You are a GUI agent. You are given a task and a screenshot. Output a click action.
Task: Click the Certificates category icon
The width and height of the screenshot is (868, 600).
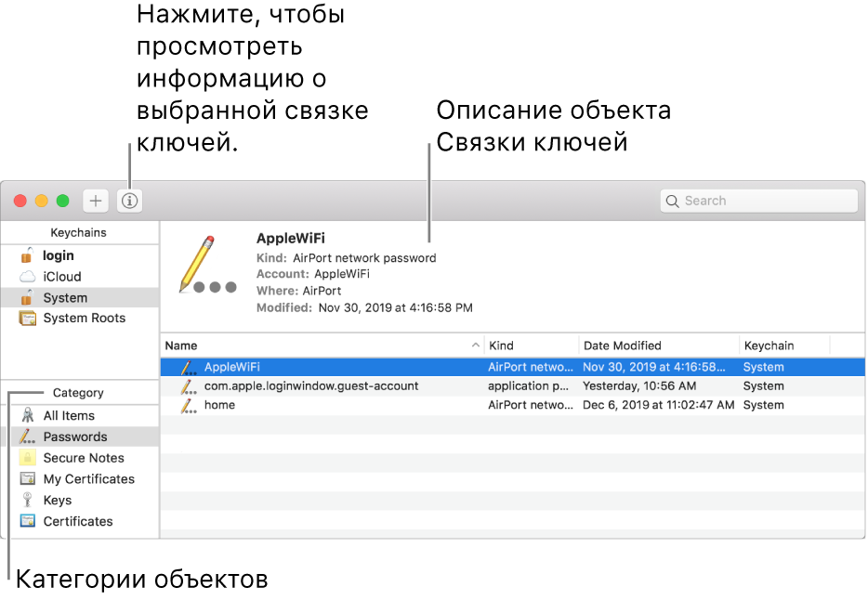tap(27, 520)
